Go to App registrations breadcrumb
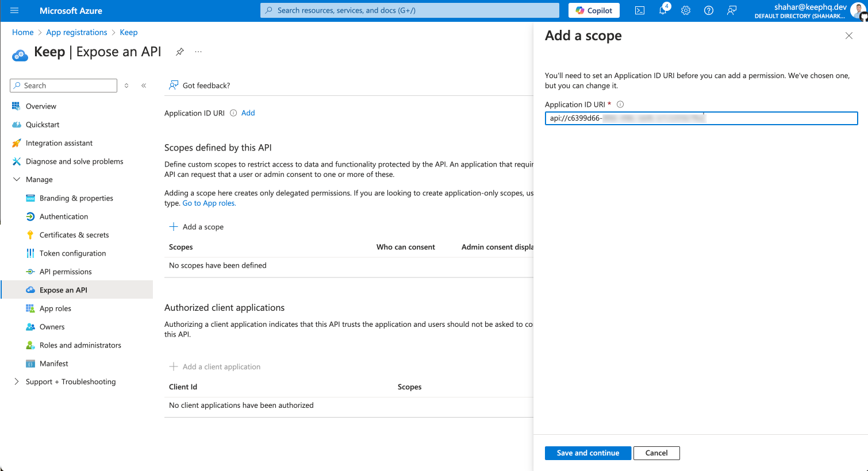 pos(76,33)
